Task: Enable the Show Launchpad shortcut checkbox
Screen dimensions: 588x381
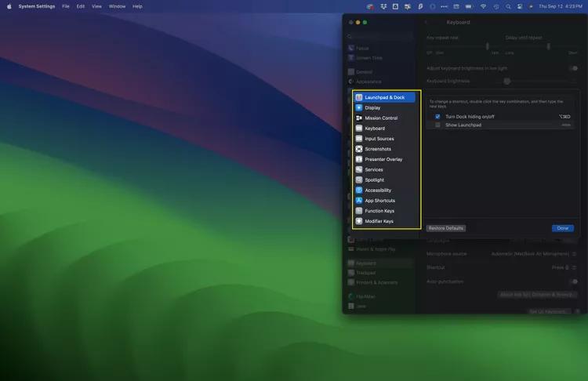Action: coord(437,125)
